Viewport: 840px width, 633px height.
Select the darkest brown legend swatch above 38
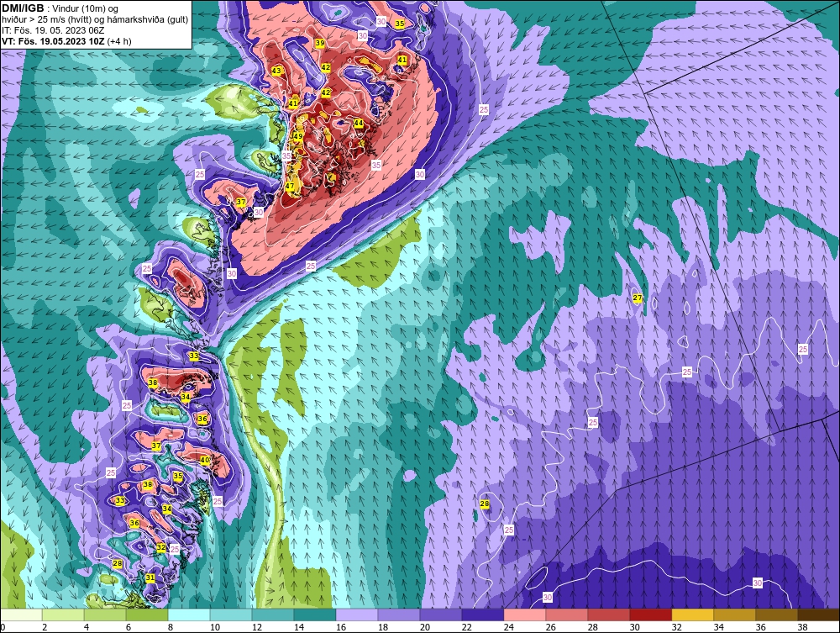818,615
